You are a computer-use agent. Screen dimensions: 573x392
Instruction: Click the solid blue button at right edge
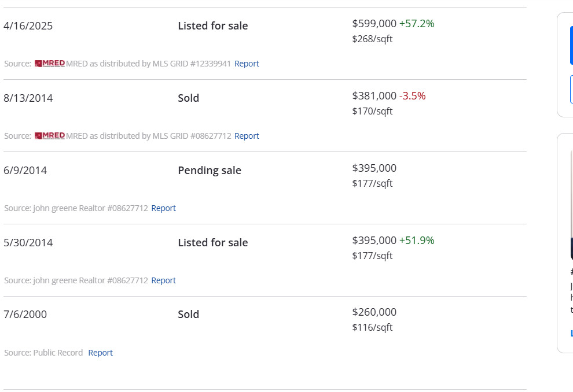point(571,45)
